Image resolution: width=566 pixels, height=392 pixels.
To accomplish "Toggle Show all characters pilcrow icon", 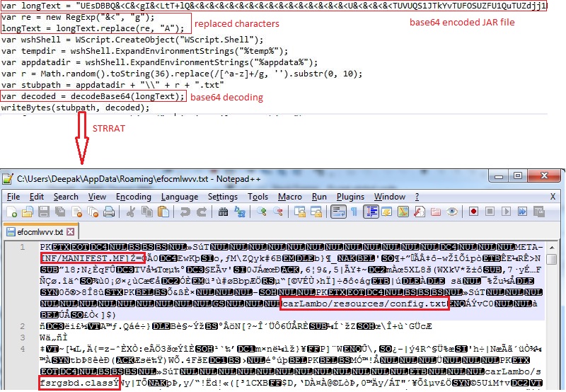I will pyautogui.click(x=354, y=212).
